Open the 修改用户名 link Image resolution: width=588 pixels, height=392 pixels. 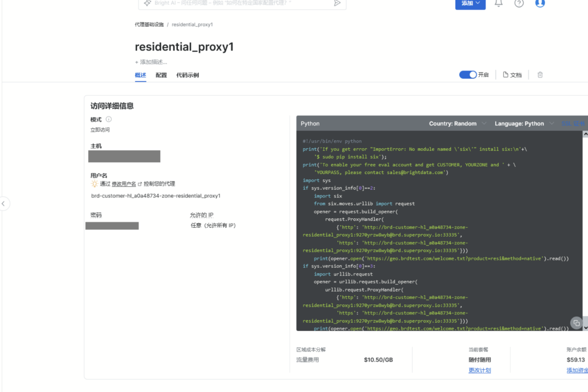124,184
